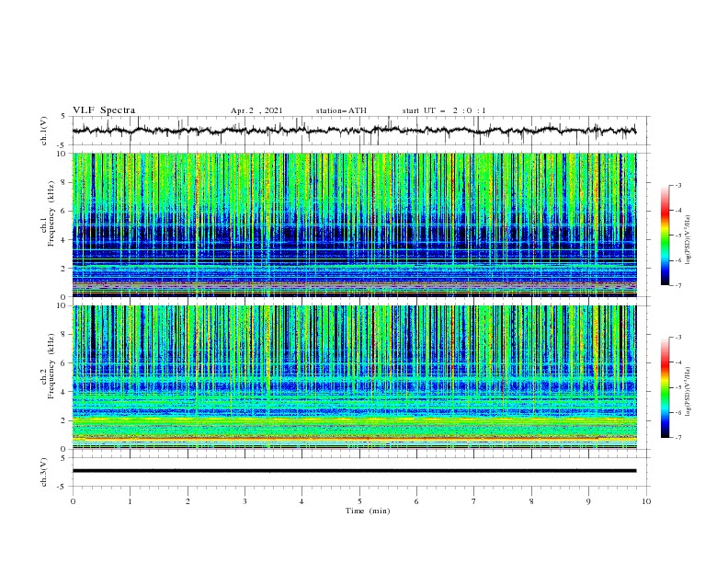Click the "3" tick on the Time axis
Viewport: 728px width, 563px height.
pyautogui.click(x=245, y=501)
